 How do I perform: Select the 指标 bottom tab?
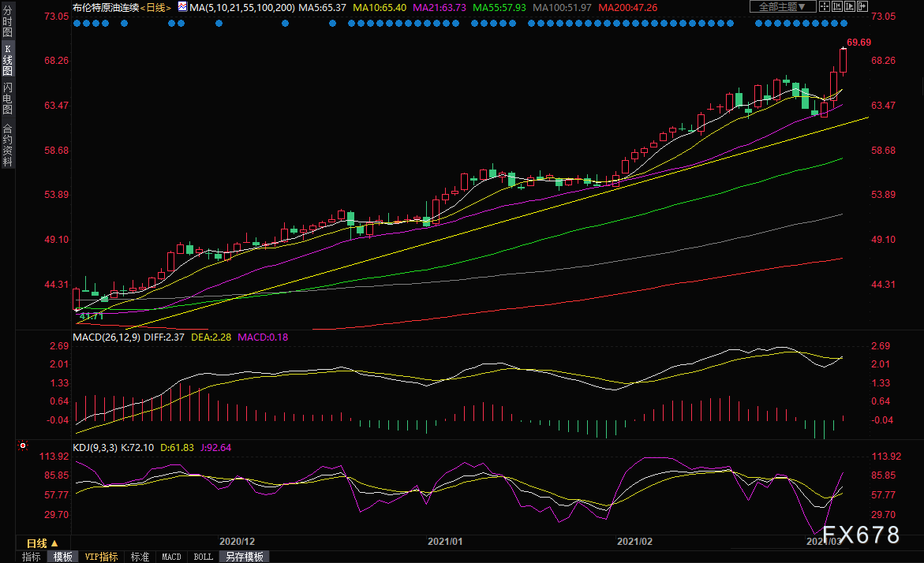(32, 557)
